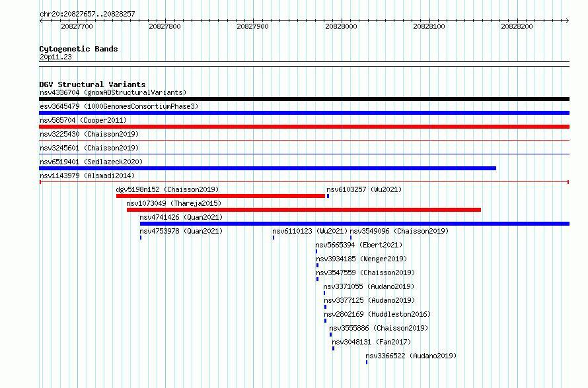Select the 20p11.23 band label
Screen dimensions: 588x388
click(x=55, y=57)
